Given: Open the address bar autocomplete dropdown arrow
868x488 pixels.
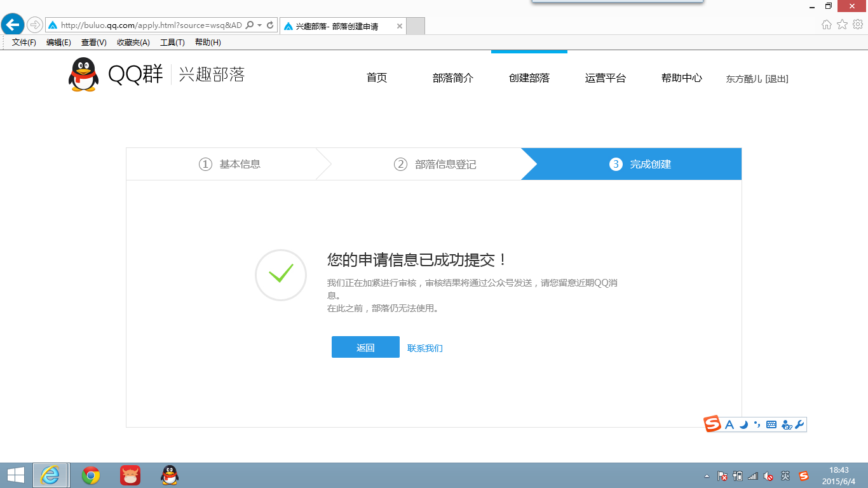Looking at the screenshot, I should [259, 25].
